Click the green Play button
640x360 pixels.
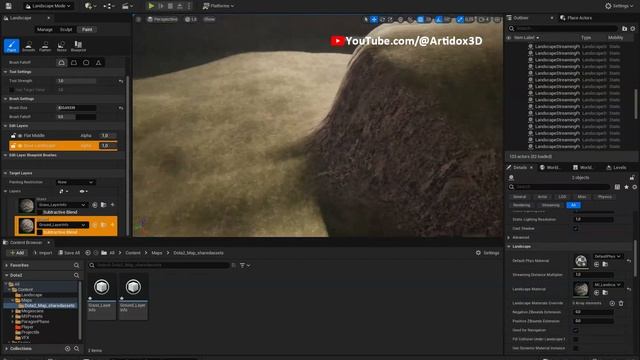coord(151,6)
